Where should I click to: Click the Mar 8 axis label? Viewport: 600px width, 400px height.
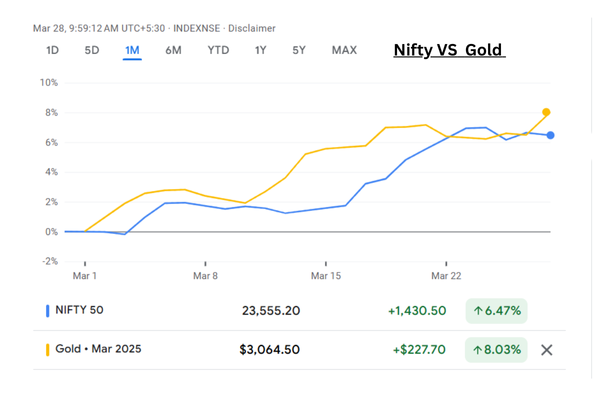pyautogui.click(x=205, y=276)
